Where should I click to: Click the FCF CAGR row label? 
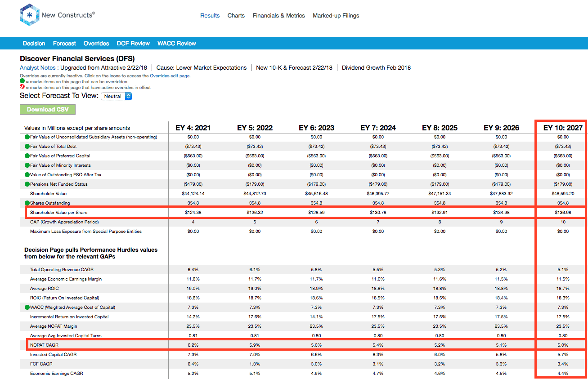[x=41, y=364]
